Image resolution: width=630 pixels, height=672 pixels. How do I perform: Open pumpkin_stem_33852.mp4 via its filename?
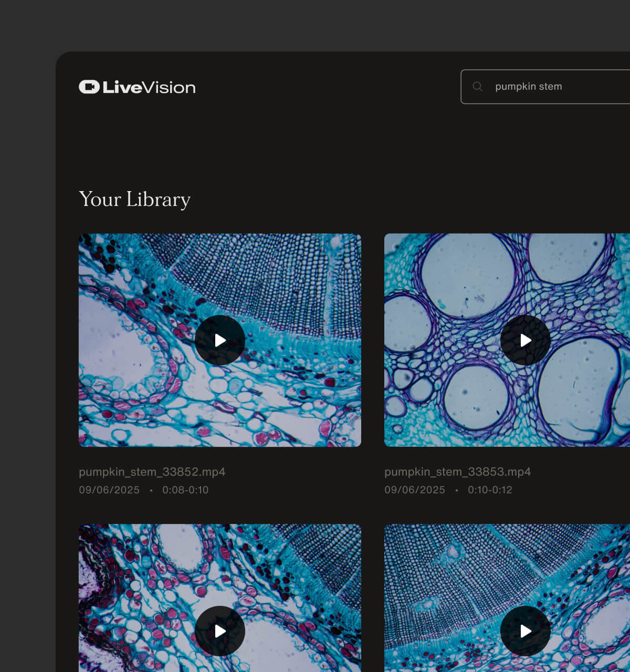pyautogui.click(x=152, y=472)
